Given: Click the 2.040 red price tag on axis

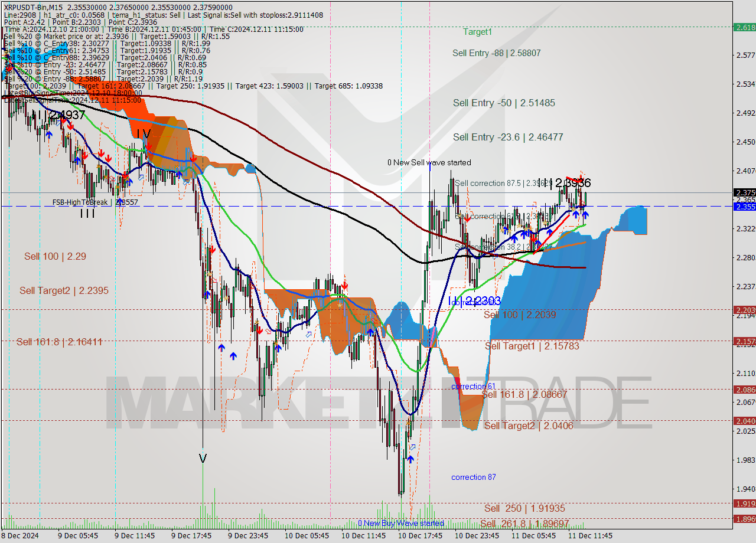Looking at the screenshot, I should point(744,421).
